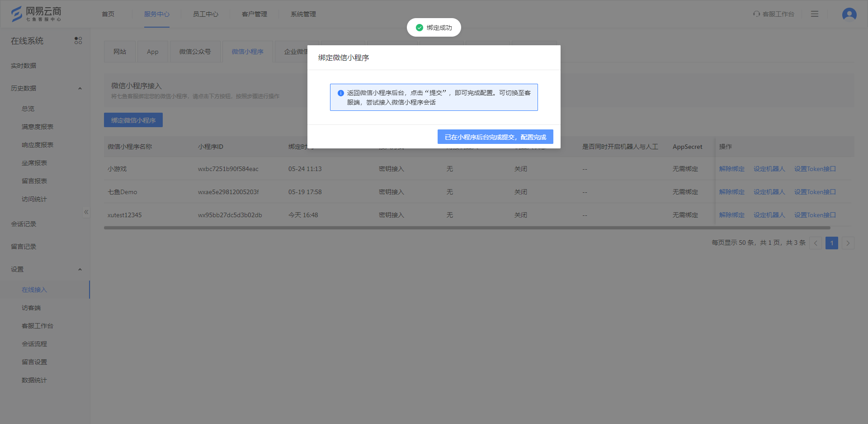Open 访问统计 in sidebar
The width and height of the screenshot is (868, 424).
(x=34, y=199)
